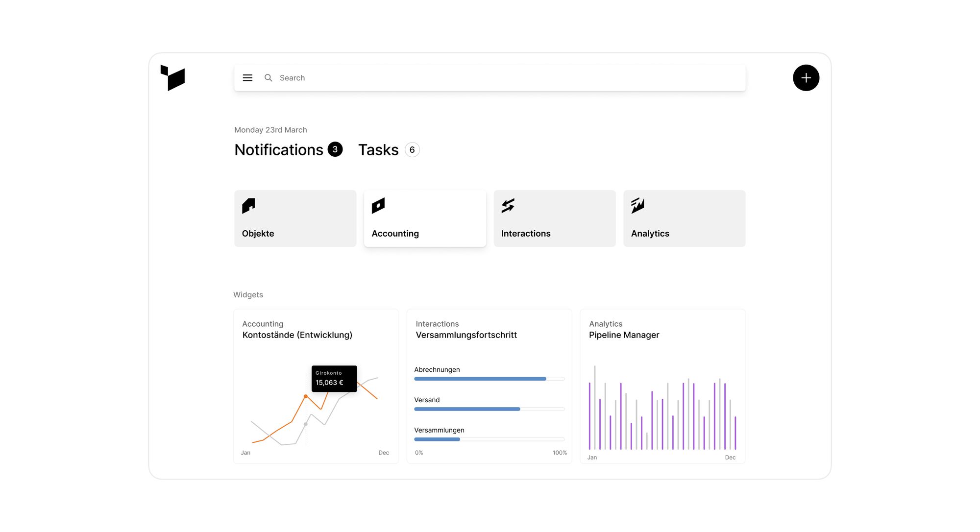The height and width of the screenshot is (532, 980).
Task: Open the Kontostände (Entwicklung) widget
Action: pyautogui.click(x=316, y=386)
